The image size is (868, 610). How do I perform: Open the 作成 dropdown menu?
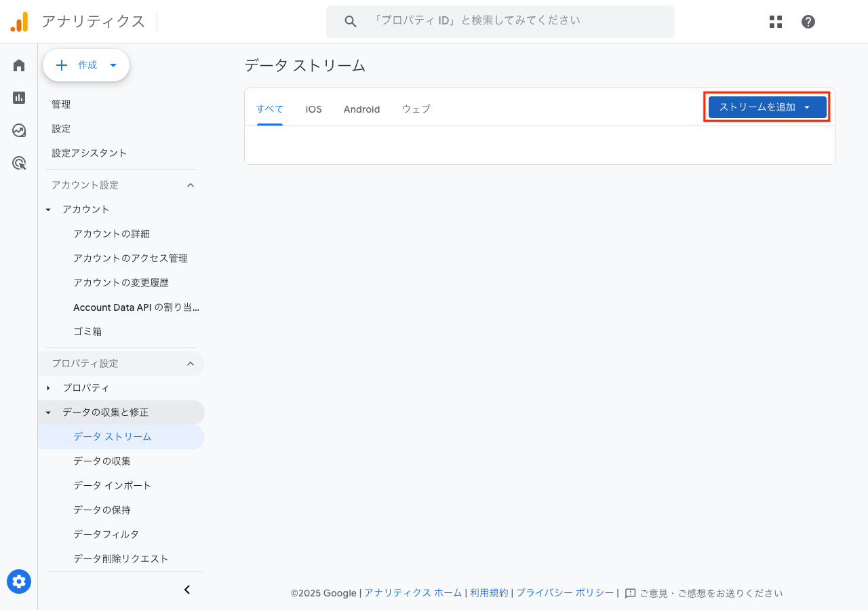click(86, 65)
